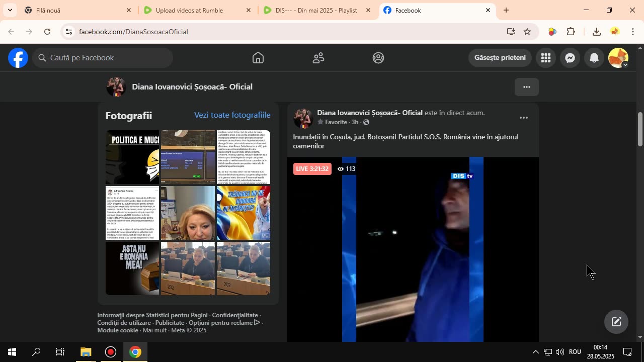This screenshot has width=644, height=362.
Task: Open Module cookie footer link
Action: [118, 330]
